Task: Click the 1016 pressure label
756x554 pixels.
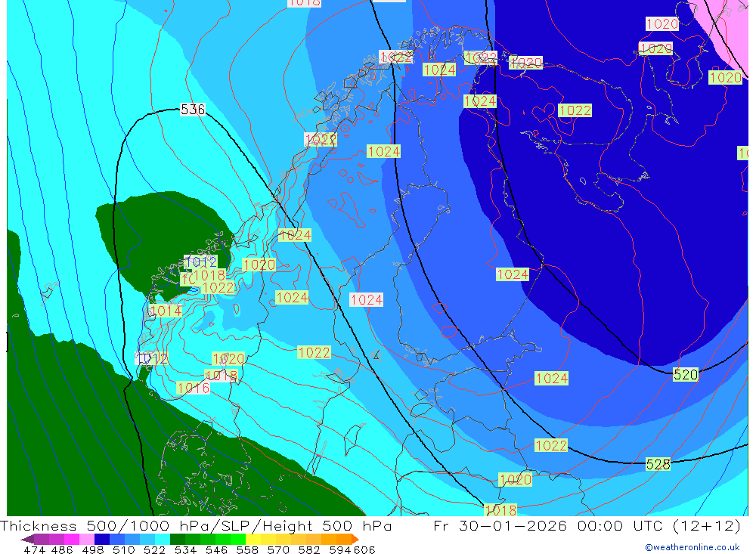Action: click(194, 388)
